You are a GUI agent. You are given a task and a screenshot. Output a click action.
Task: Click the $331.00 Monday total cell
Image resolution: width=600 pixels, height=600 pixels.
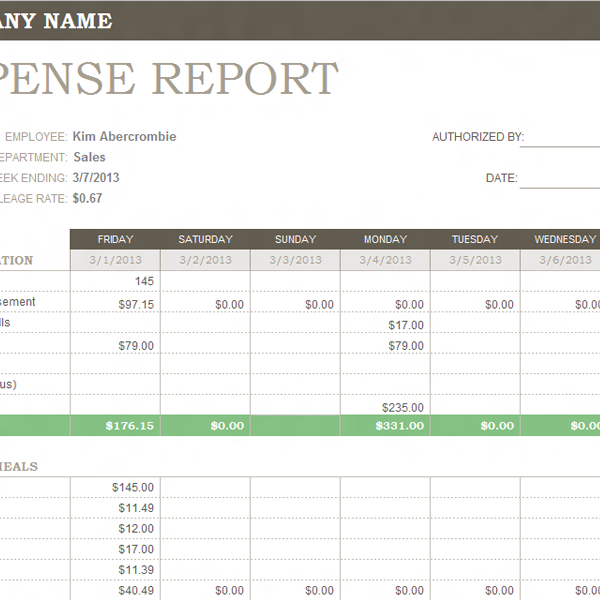(x=385, y=426)
